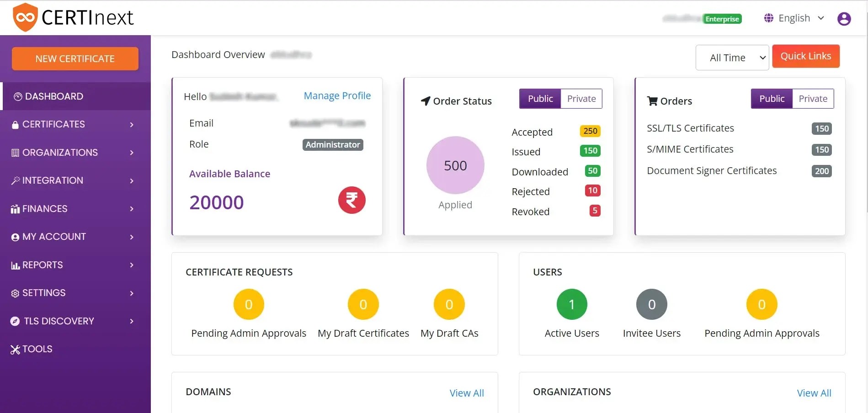Click the Tools wrench icon

(15, 349)
